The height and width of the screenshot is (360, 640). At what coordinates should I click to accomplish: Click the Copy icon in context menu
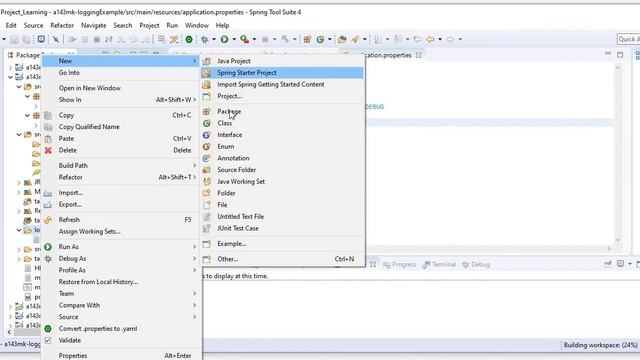(48, 115)
